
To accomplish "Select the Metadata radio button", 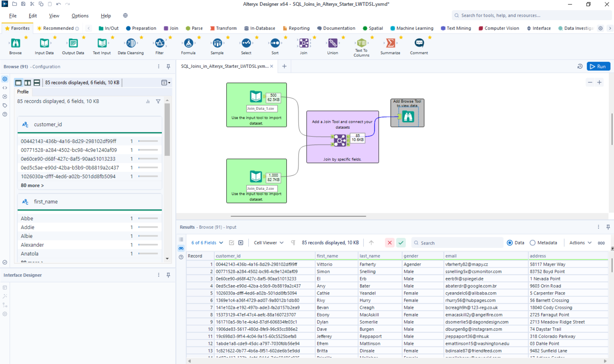I will (533, 243).
